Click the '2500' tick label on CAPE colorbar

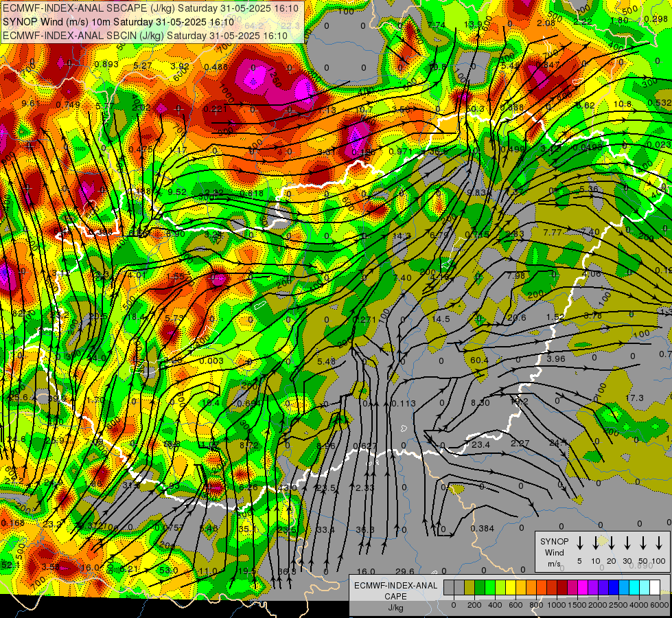[619, 605]
